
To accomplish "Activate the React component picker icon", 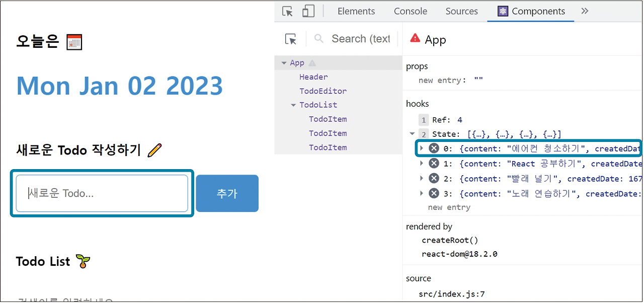I will click(291, 39).
